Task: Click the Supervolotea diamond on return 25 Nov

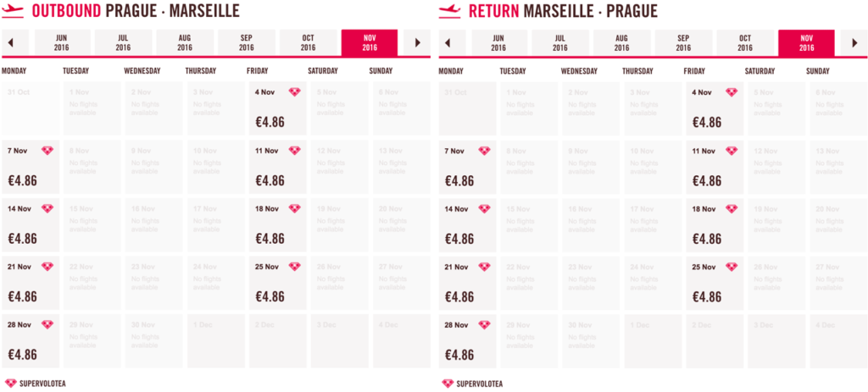Action: click(x=732, y=267)
